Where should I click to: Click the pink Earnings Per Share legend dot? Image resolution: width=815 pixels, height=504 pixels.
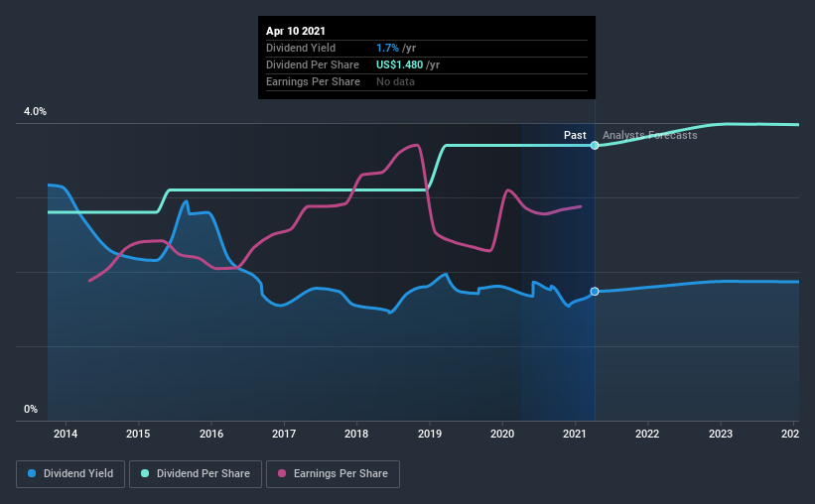pyautogui.click(x=282, y=473)
